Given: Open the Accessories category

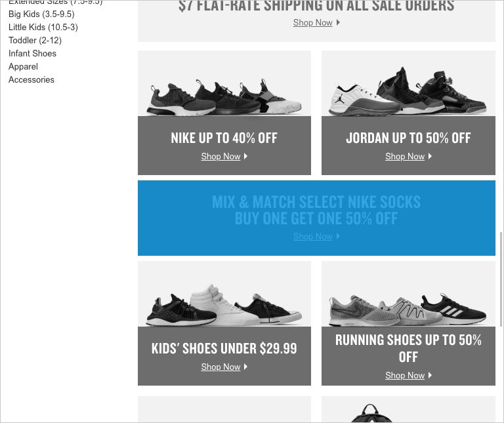Looking at the screenshot, I should pyautogui.click(x=31, y=79).
